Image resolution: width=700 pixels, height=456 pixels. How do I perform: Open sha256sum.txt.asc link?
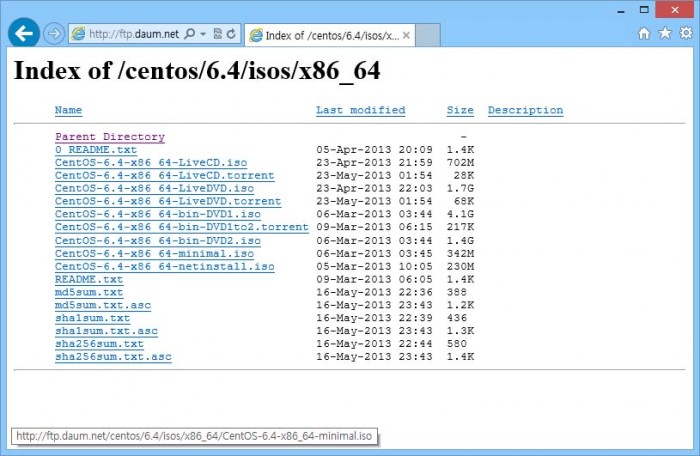113,357
